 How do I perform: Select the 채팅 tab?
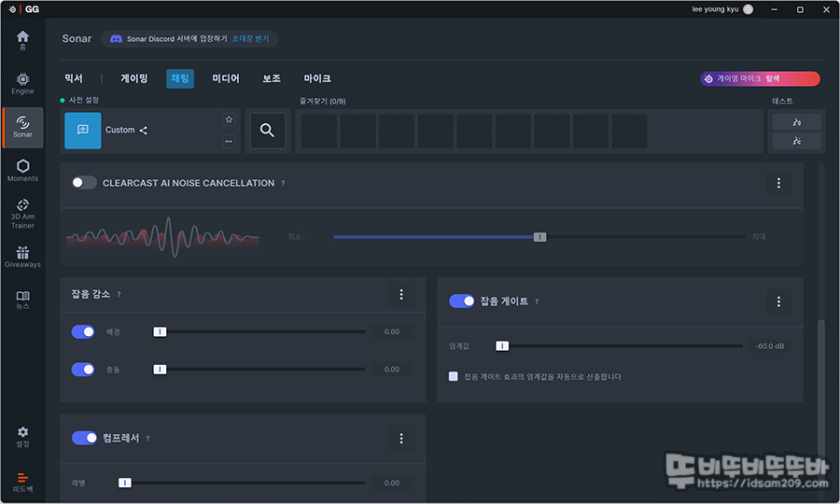180,78
